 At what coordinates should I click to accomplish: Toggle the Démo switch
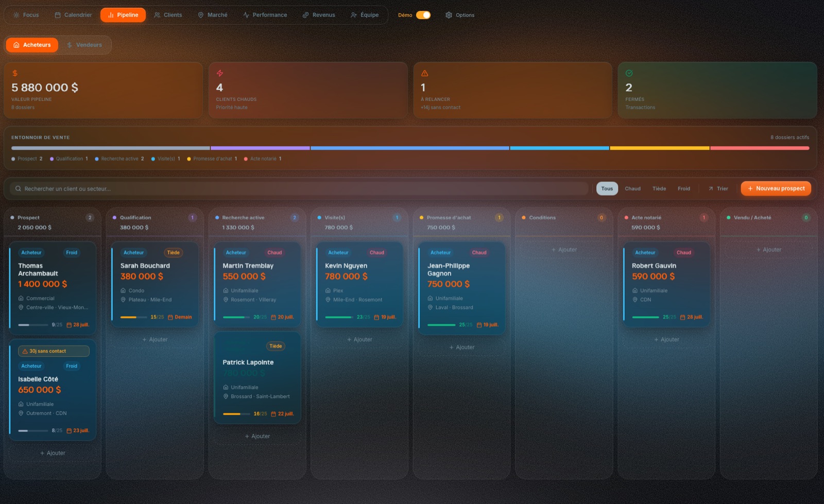[423, 15]
